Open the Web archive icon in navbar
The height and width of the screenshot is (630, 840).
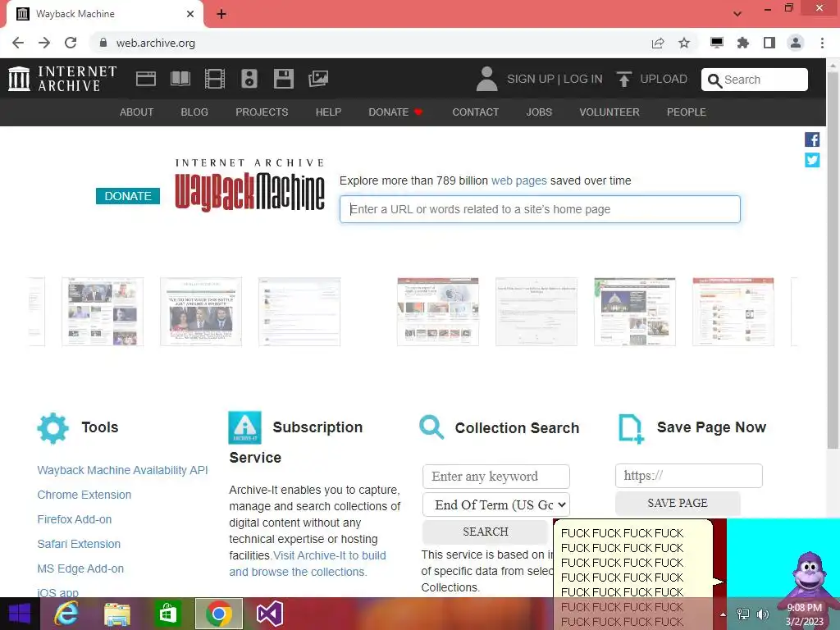click(146, 79)
